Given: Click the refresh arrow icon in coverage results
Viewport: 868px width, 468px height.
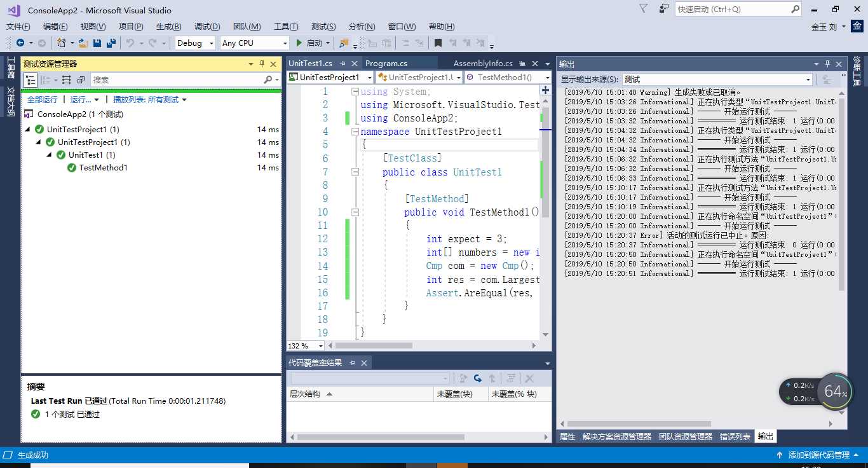Looking at the screenshot, I should (477, 378).
